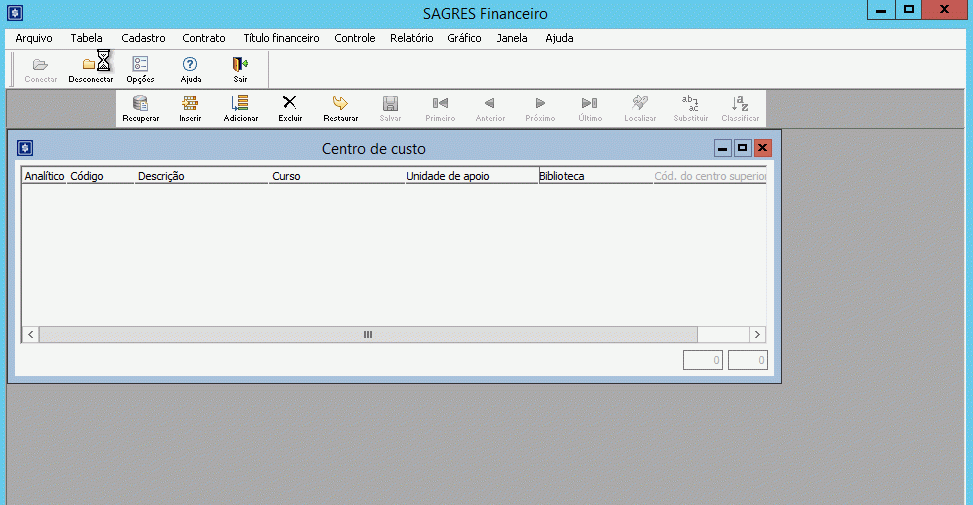Open the Arquivo menu
The width and height of the screenshot is (973, 505).
pyautogui.click(x=33, y=38)
